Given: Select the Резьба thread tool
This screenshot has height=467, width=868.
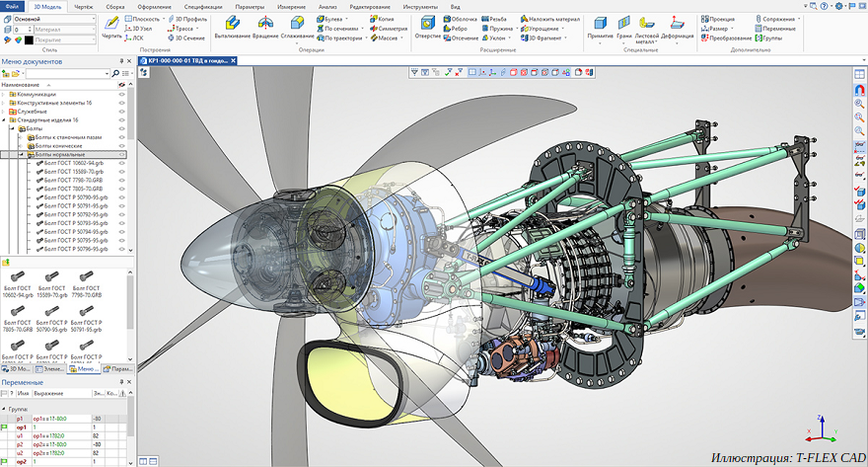Looking at the screenshot, I should point(494,19).
